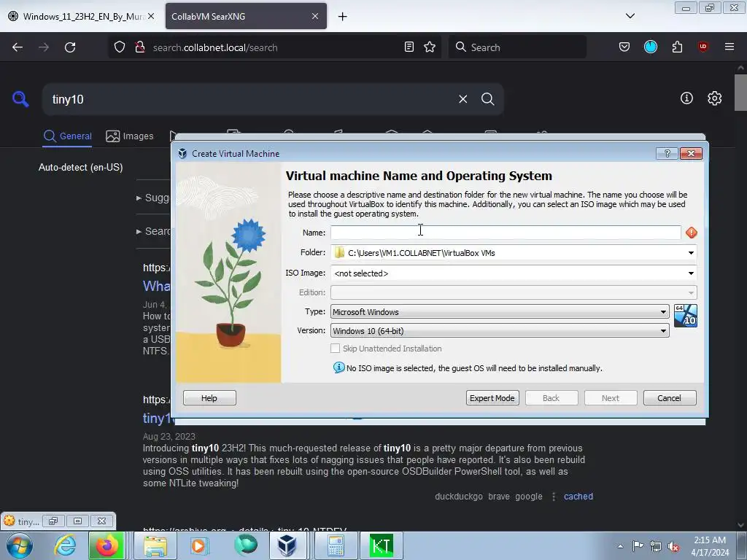List all tabs with the chevron
Image resolution: width=747 pixels, height=560 pixels.
click(630, 16)
